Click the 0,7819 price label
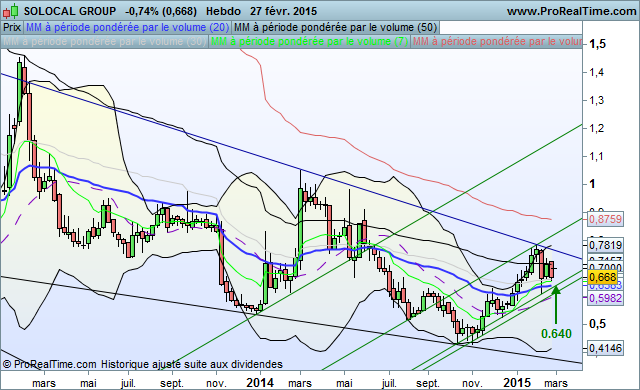Viewport: 640px width, 390px height. 605,245
